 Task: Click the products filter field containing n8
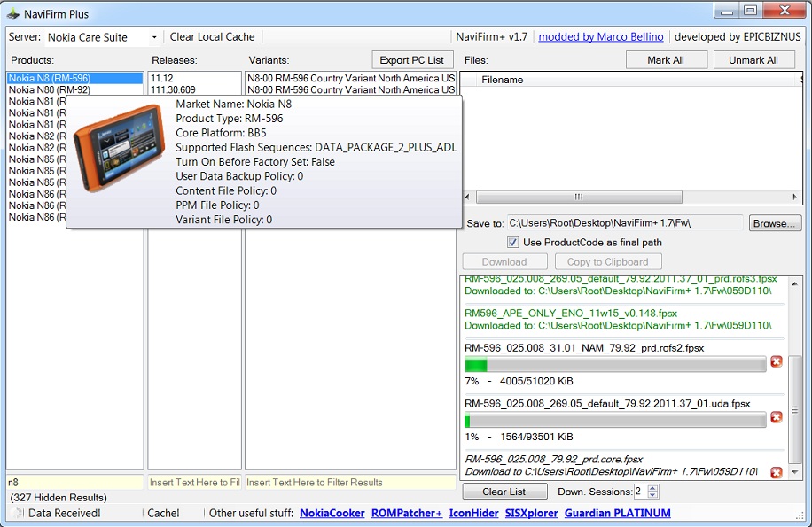[x=75, y=482]
